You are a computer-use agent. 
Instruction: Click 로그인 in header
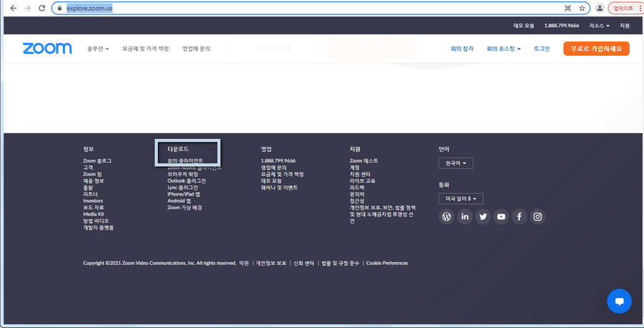tap(542, 49)
